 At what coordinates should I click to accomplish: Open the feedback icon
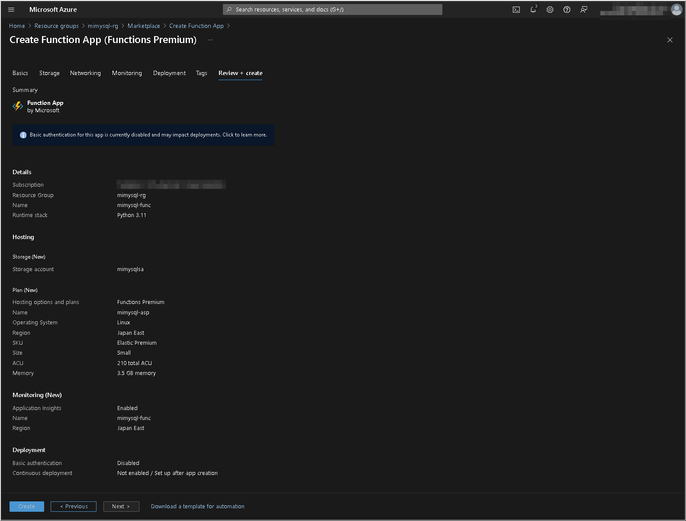coord(584,10)
